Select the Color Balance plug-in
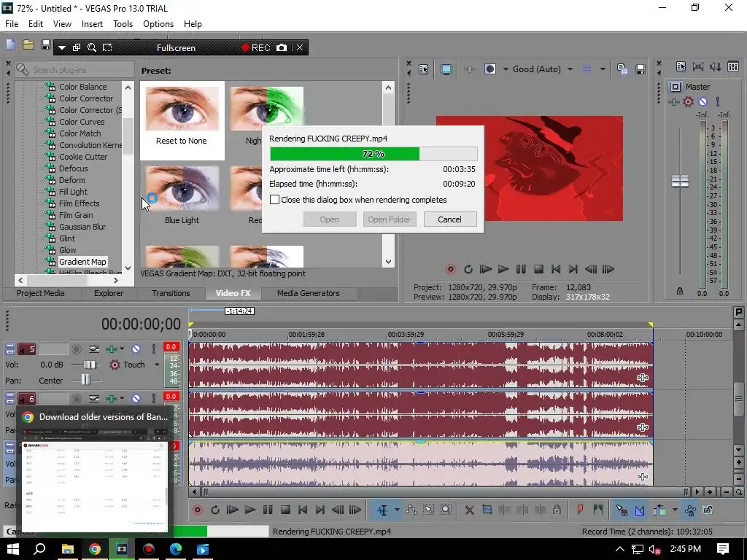Screen dimensions: 747x560 click(83, 87)
